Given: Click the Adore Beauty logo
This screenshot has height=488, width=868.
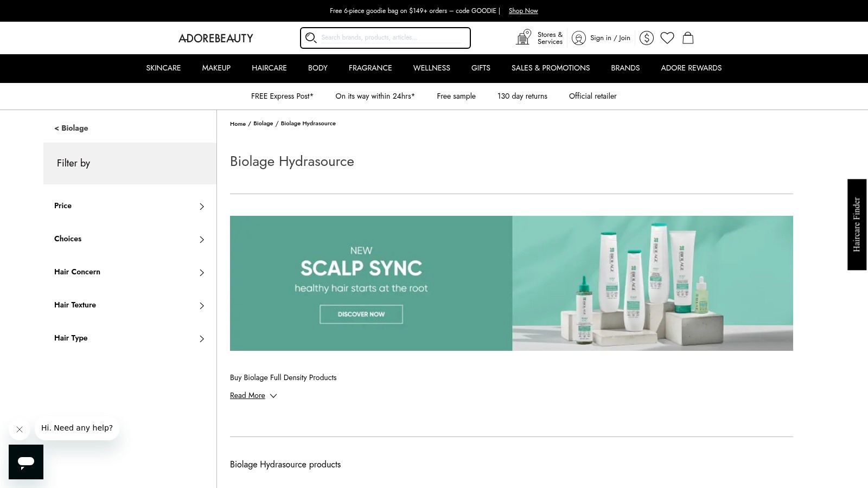Looking at the screenshot, I should click(x=216, y=38).
